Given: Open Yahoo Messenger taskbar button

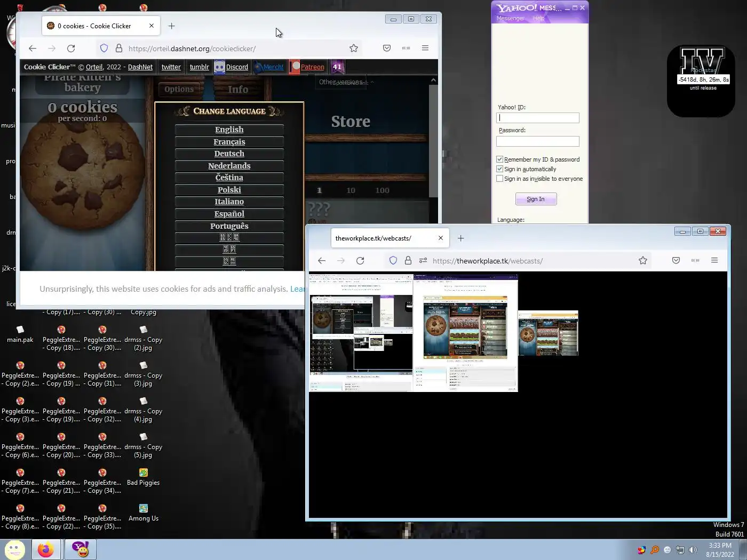Looking at the screenshot, I should tap(81, 549).
